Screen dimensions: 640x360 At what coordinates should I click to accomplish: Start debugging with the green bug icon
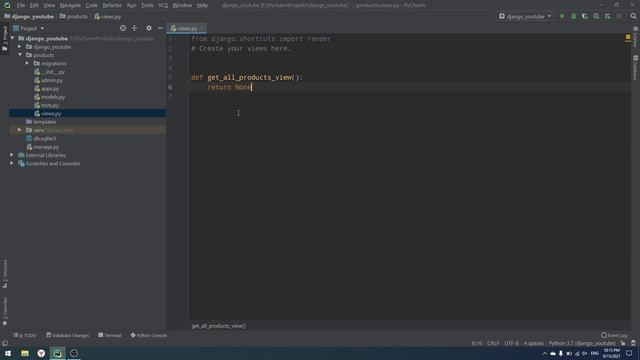point(573,16)
